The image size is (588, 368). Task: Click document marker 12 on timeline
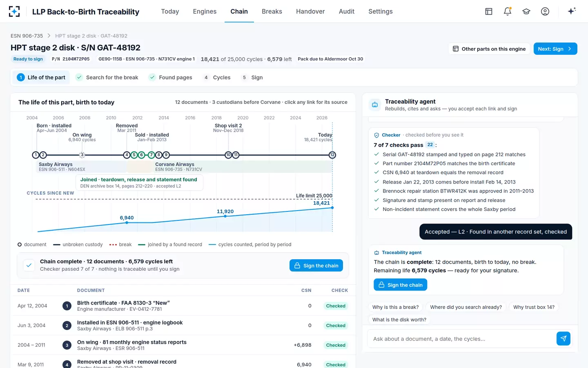pos(332,155)
